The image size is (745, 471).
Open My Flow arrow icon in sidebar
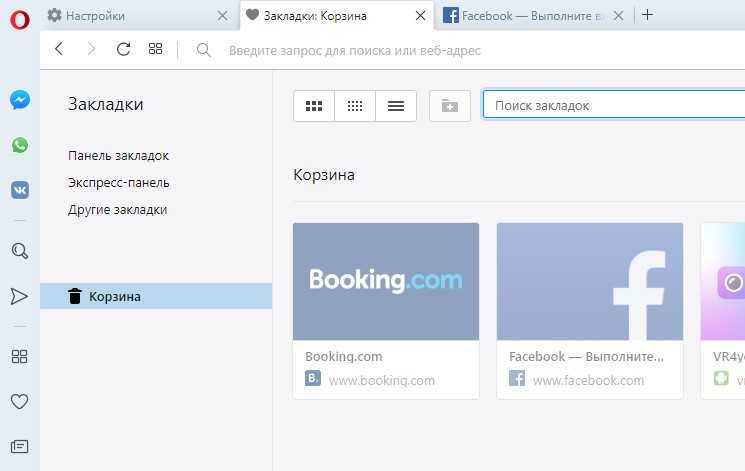(19, 296)
